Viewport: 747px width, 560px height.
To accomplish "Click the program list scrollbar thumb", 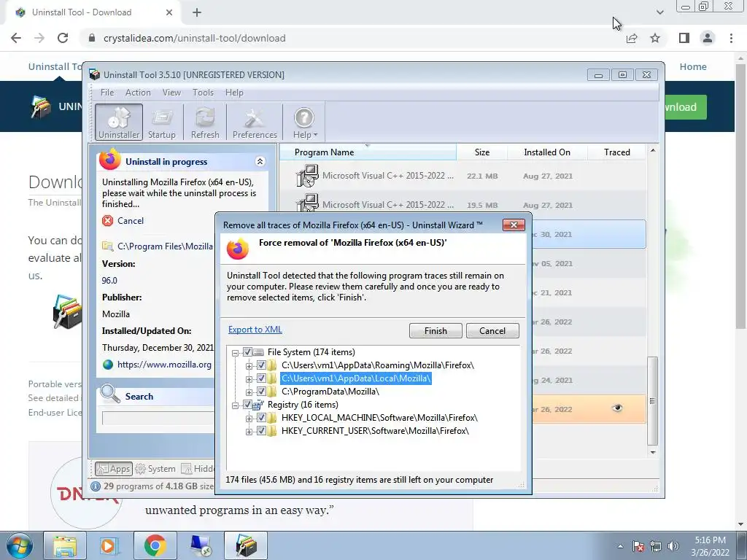I will (653, 400).
